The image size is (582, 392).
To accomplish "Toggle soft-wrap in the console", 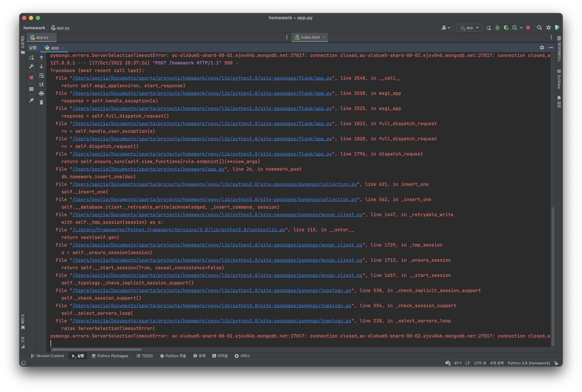I will point(42,76).
